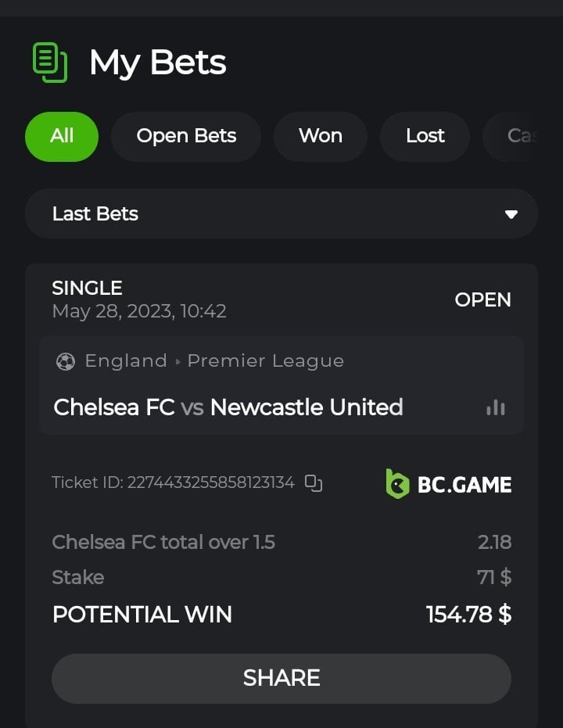Click the Chelsea FC total over 1.5 selection
The height and width of the screenshot is (728, 563).
(163, 542)
